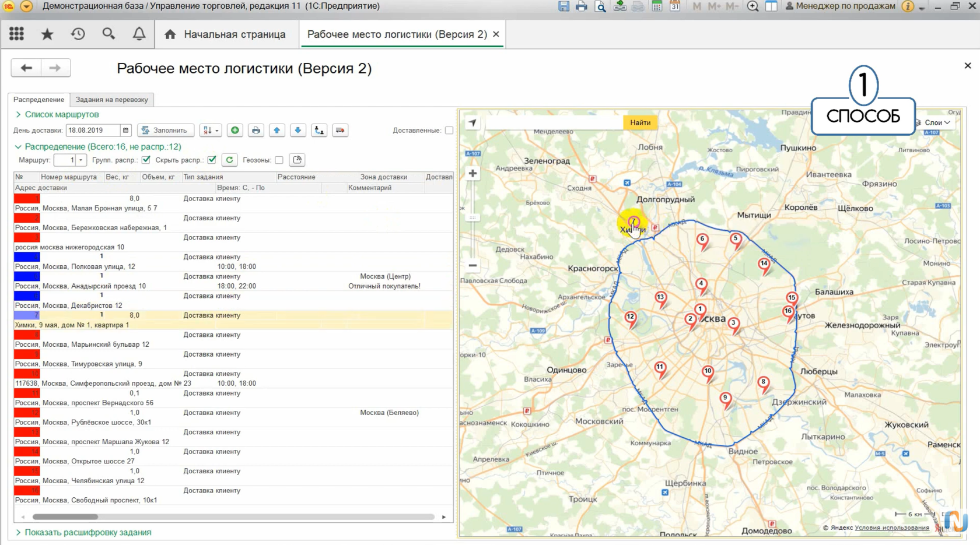Click the Найти button on the map
This screenshot has width=980, height=545.
(640, 122)
